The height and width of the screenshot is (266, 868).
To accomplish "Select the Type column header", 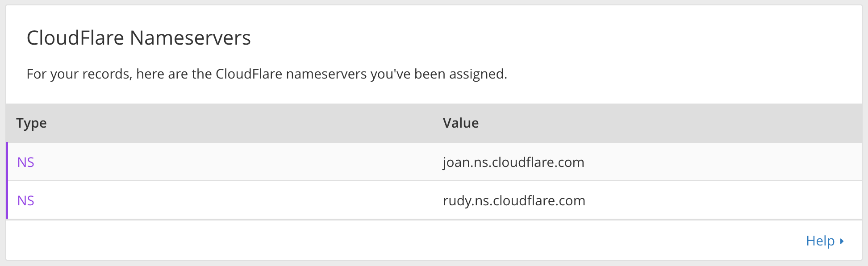I will 31,123.
